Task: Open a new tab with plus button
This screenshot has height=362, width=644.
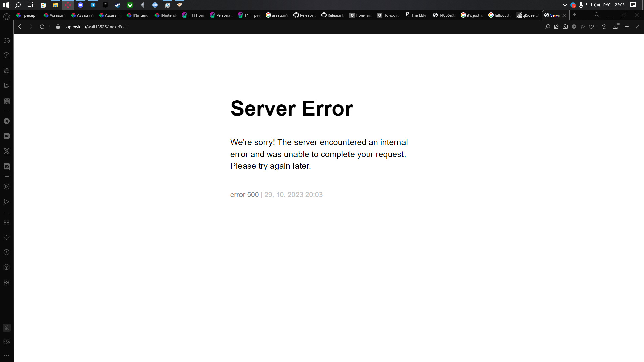Action: pyautogui.click(x=575, y=15)
